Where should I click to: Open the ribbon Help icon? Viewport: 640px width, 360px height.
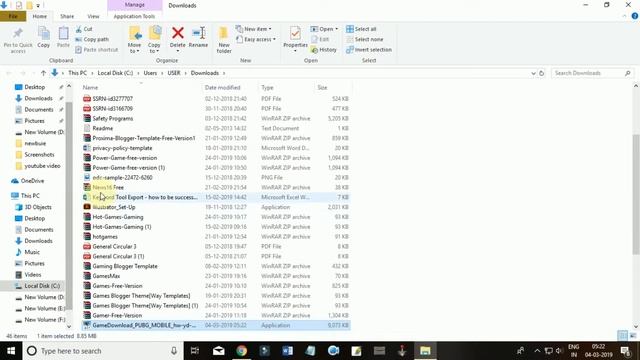click(x=635, y=16)
